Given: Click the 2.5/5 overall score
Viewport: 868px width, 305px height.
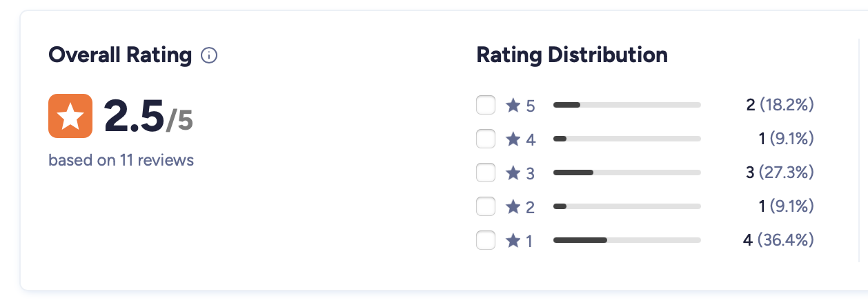Looking at the screenshot, I should [148, 116].
